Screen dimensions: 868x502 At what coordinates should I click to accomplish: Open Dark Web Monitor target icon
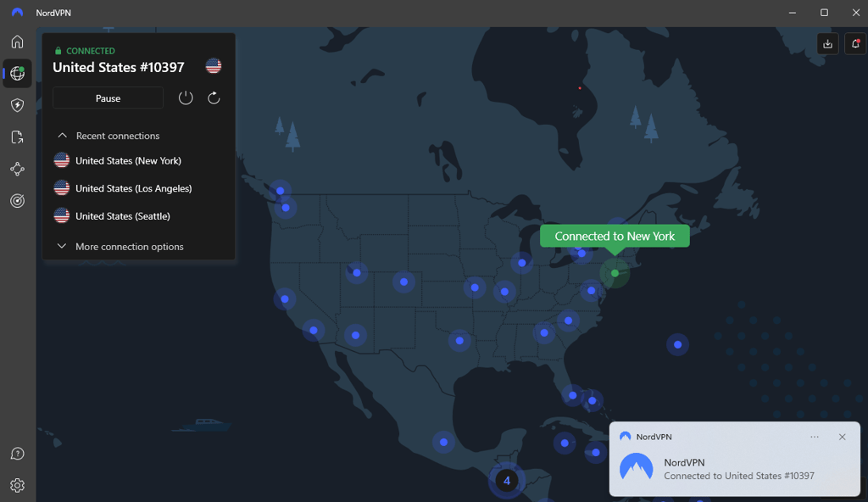click(17, 201)
